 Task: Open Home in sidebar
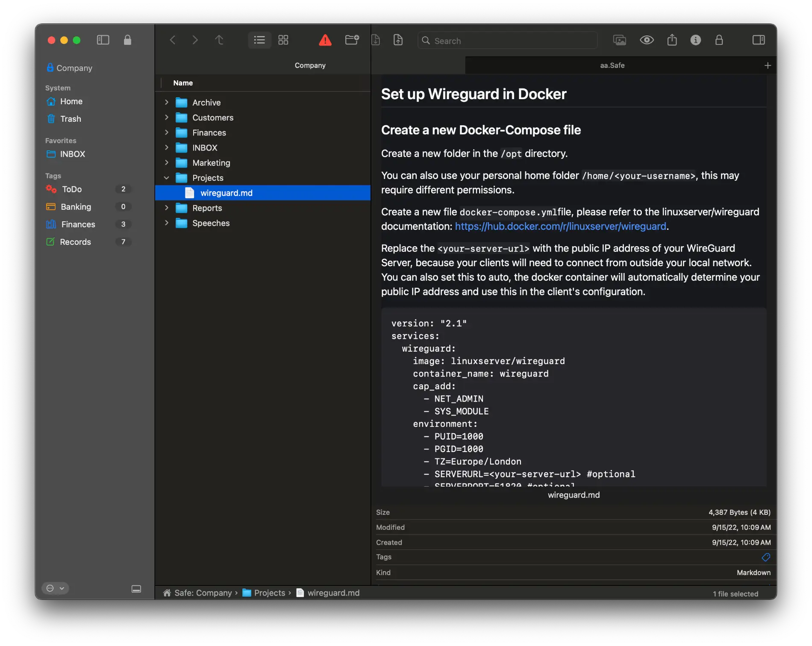point(65,102)
